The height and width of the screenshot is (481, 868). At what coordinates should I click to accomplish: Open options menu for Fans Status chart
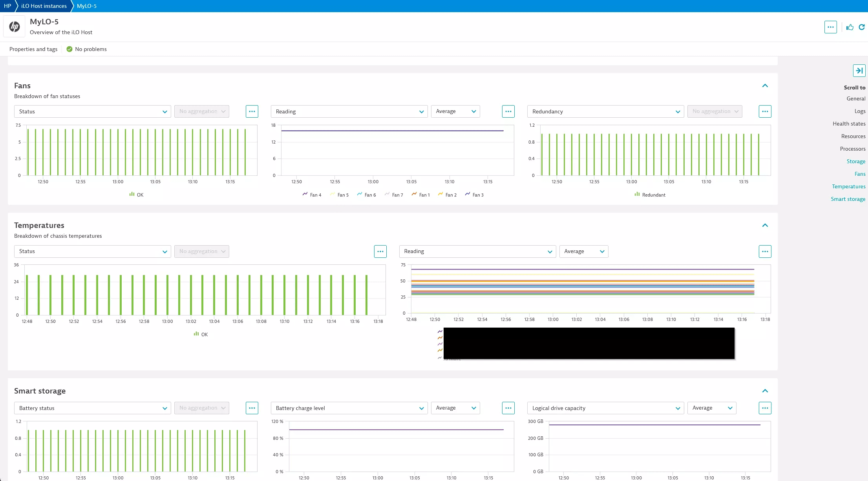252,111
